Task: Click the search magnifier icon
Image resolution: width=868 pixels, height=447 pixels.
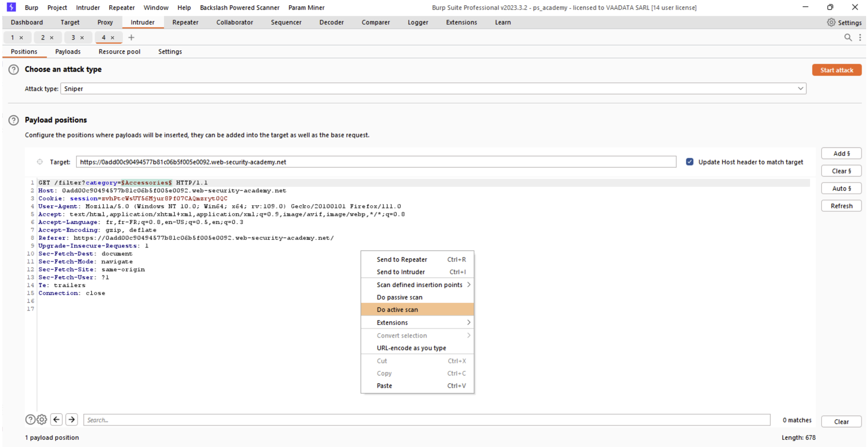Action: tap(848, 37)
